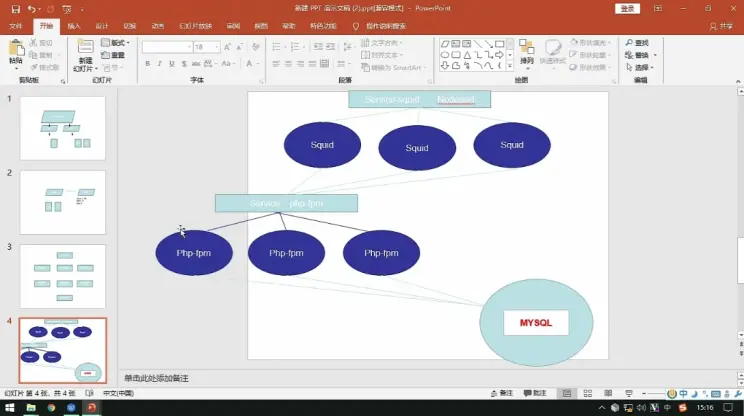Screen dimensions: 744x416
Task: Toggle Notes 备注 pane in status bar
Action: pyautogui.click(x=502, y=393)
